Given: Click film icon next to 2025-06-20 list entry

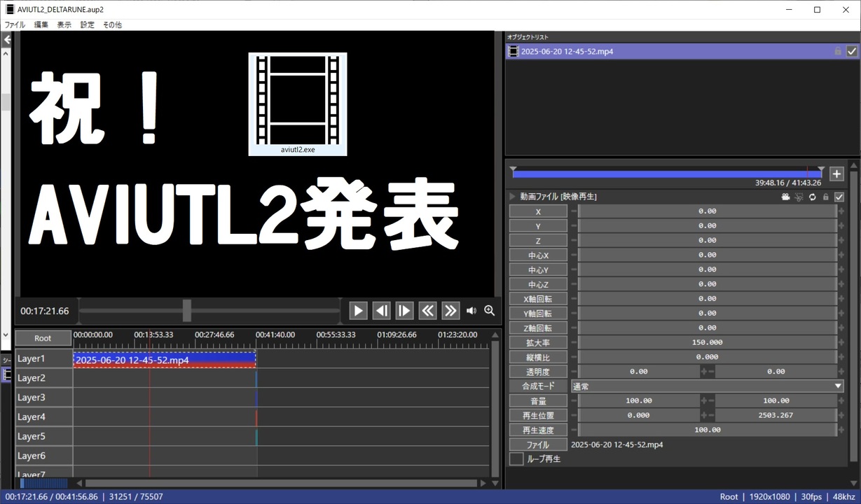Looking at the screenshot, I should (x=514, y=51).
